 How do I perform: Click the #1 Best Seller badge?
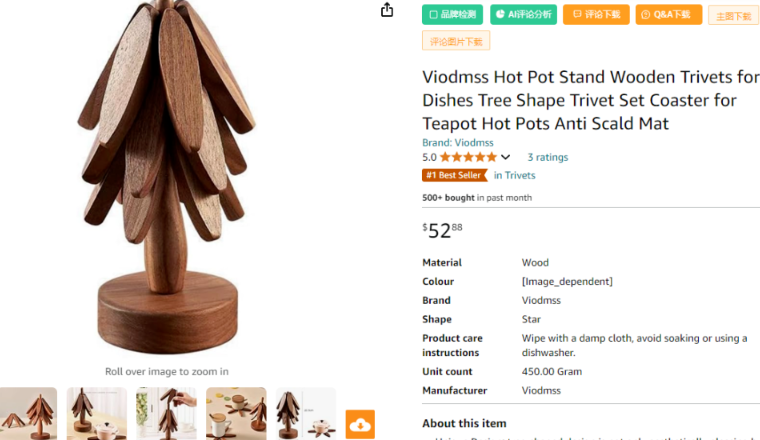click(x=454, y=175)
